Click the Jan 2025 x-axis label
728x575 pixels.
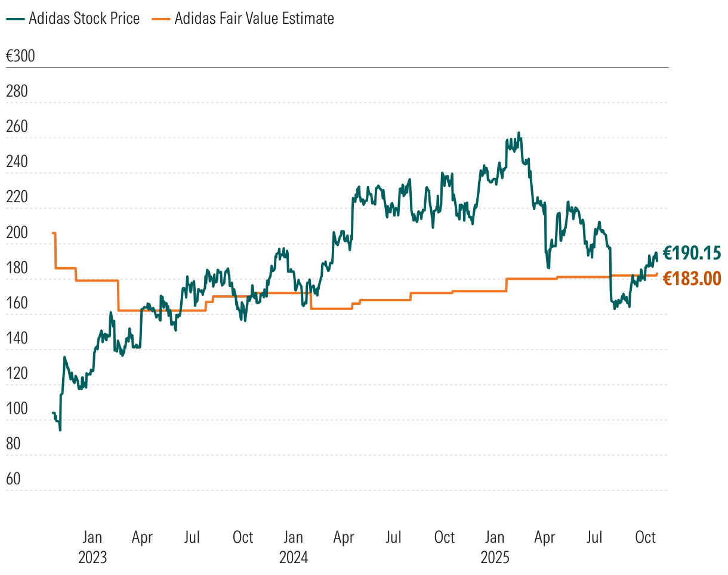pyautogui.click(x=495, y=548)
